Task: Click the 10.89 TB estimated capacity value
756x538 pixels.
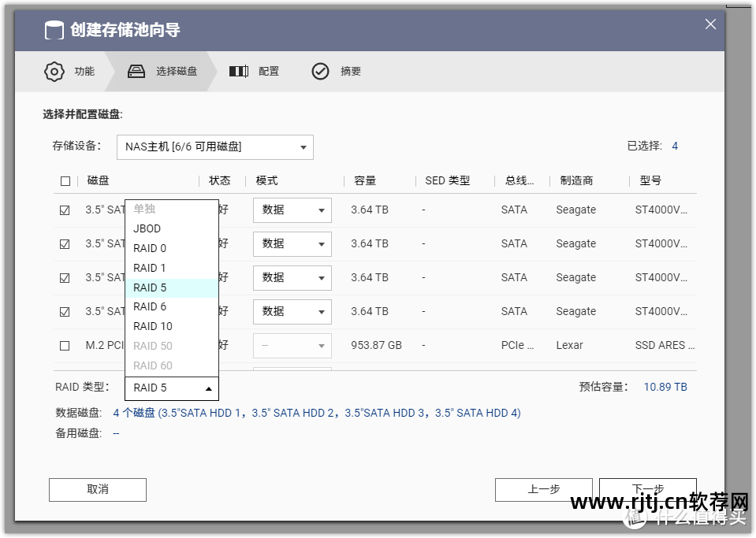Action: coord(665,388)
